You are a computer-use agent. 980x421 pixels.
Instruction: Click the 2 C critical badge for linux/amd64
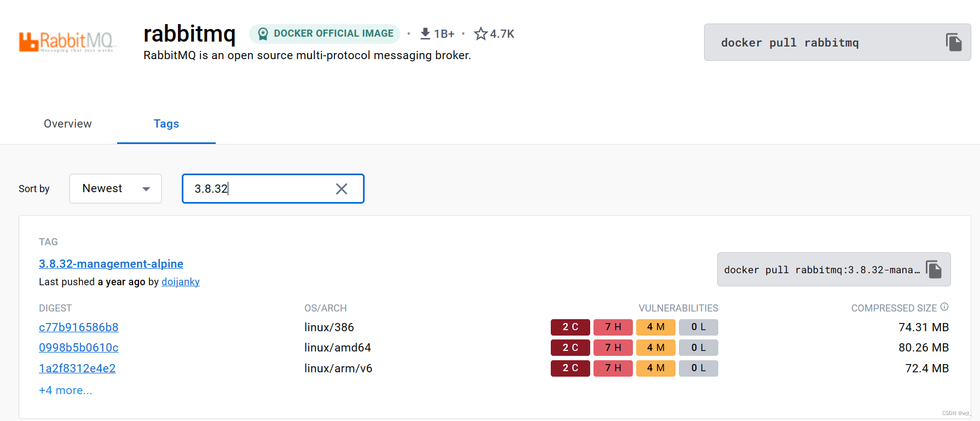(570, 348)
